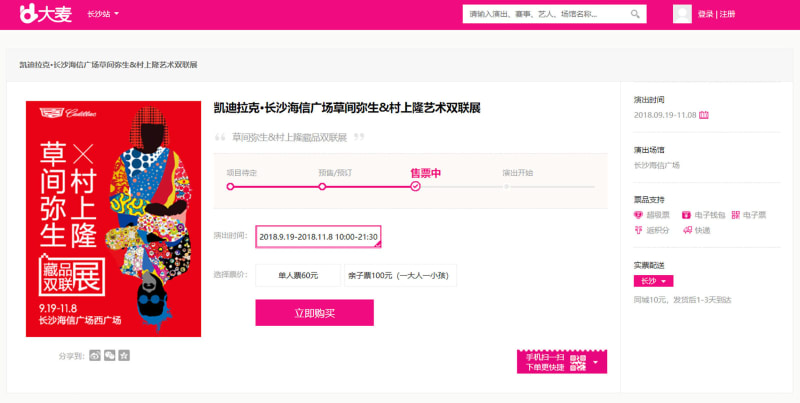Click the 同城10元 delivery info text

pos(683,300)
